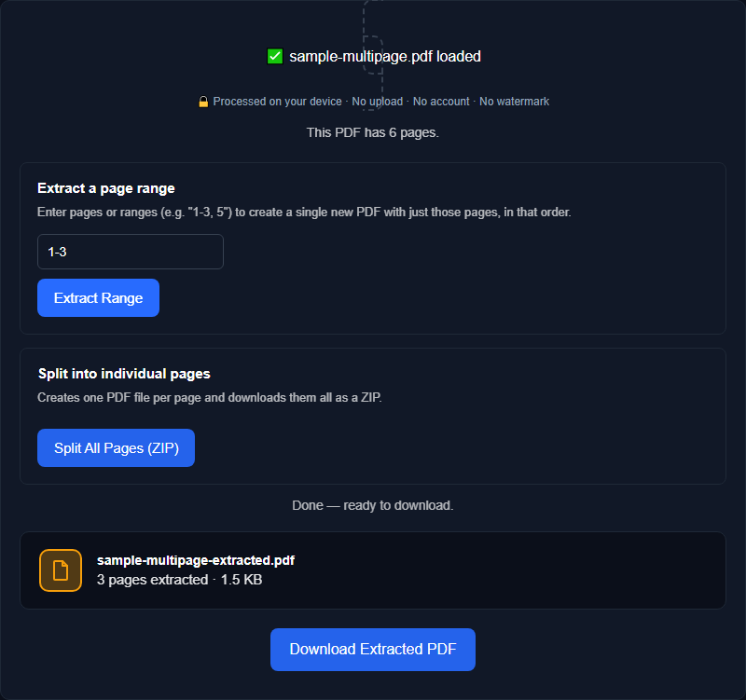The width and height of the screenshot is (746, 700).
Task: Click the No watermark label
Action: [x=515, y=102]
